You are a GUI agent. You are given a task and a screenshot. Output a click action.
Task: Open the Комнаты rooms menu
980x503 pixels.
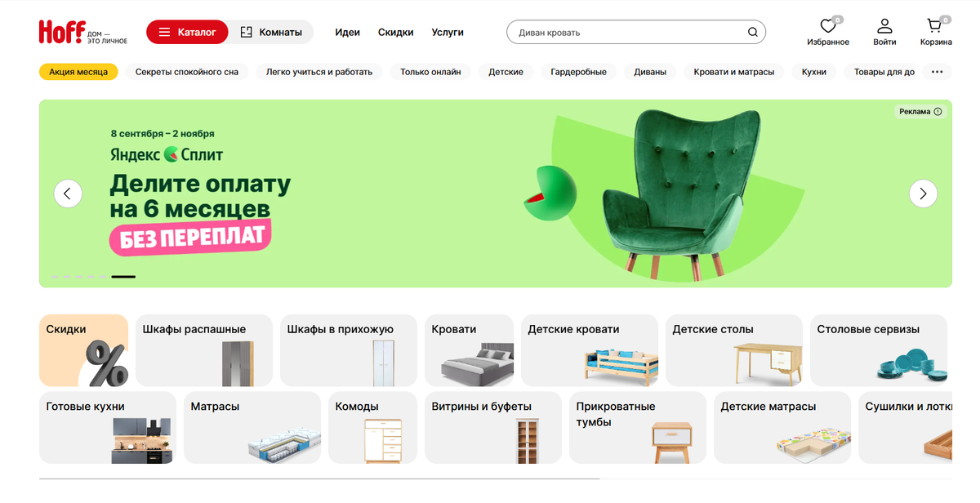tap(271, 32)
